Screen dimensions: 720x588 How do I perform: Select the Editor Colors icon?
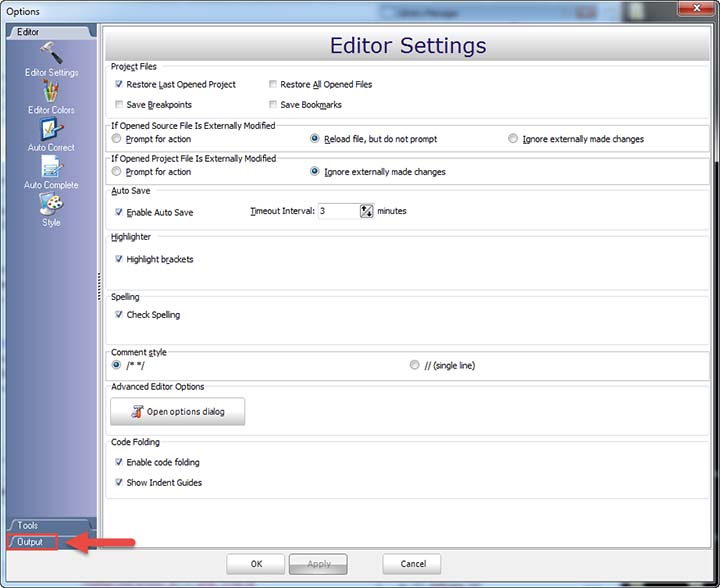click(50, 92)
